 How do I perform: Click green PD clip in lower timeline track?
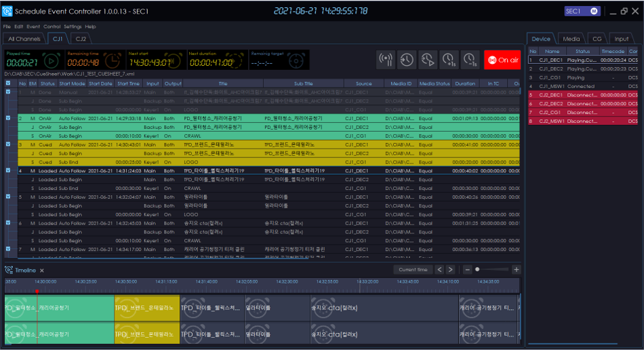[x=59, y=334]
